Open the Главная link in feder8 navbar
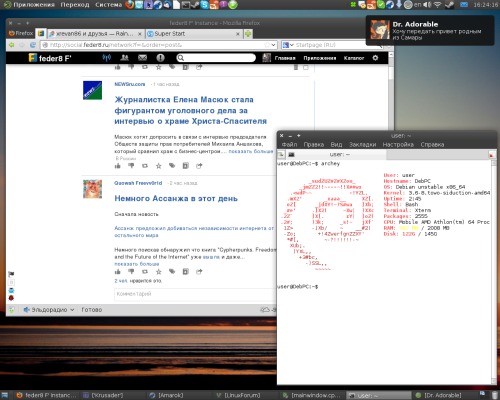 pyautogui.click(x=285, y=58)
